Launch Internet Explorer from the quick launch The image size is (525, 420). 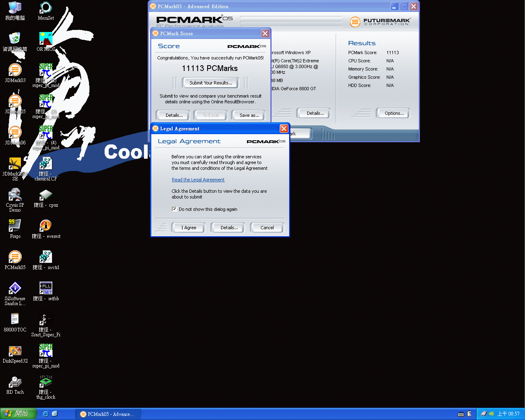[45, 414]
